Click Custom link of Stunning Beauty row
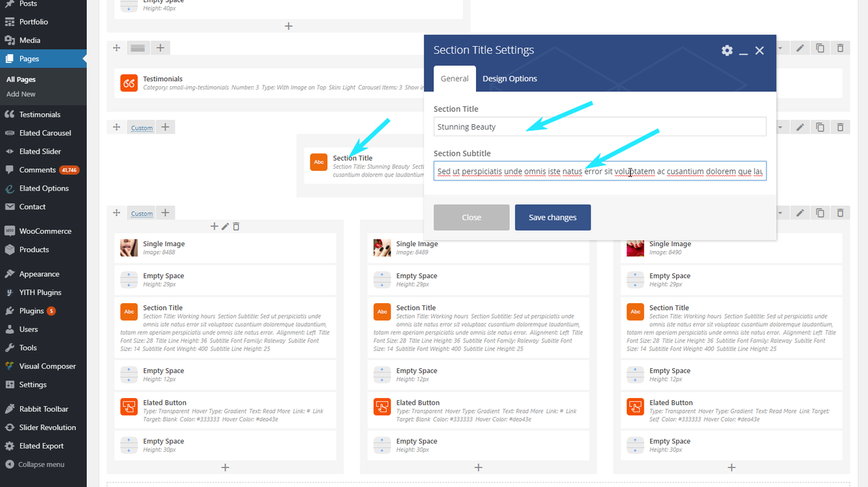This screenshot has width=868, height=487. point(142,128)
